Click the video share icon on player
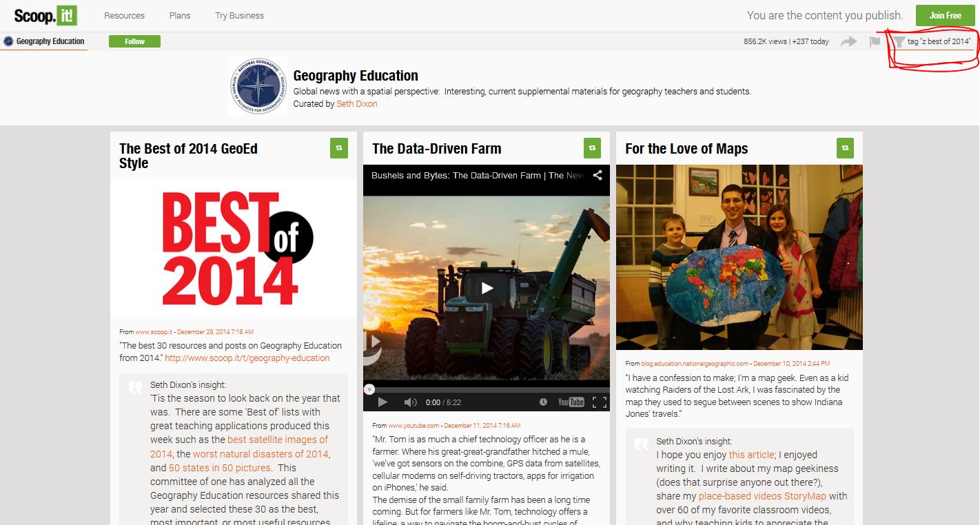The image size is (980, 525). (x=598, y=175)
